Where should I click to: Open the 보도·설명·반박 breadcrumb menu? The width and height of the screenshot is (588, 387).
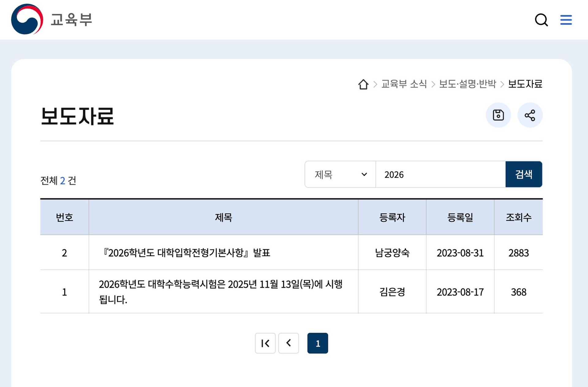coord(468,85)
